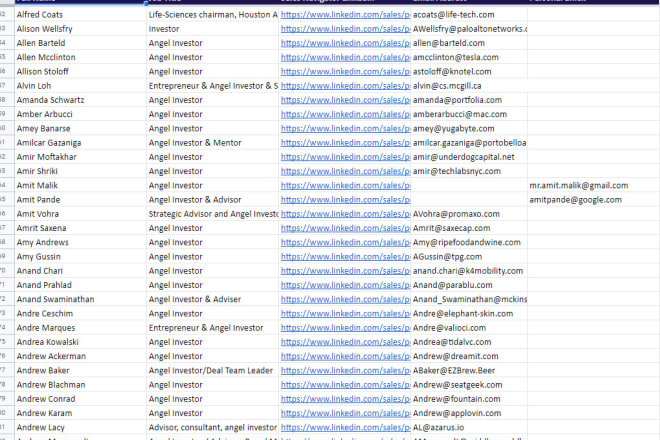Click the Andrea Kowalski name cell

(x=80, y=342)
